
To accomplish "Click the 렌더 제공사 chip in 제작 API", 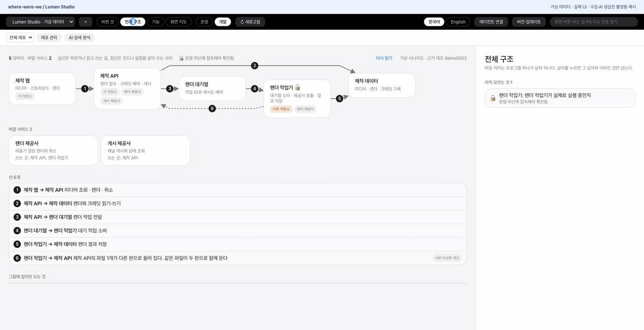I will pos(132,92).
